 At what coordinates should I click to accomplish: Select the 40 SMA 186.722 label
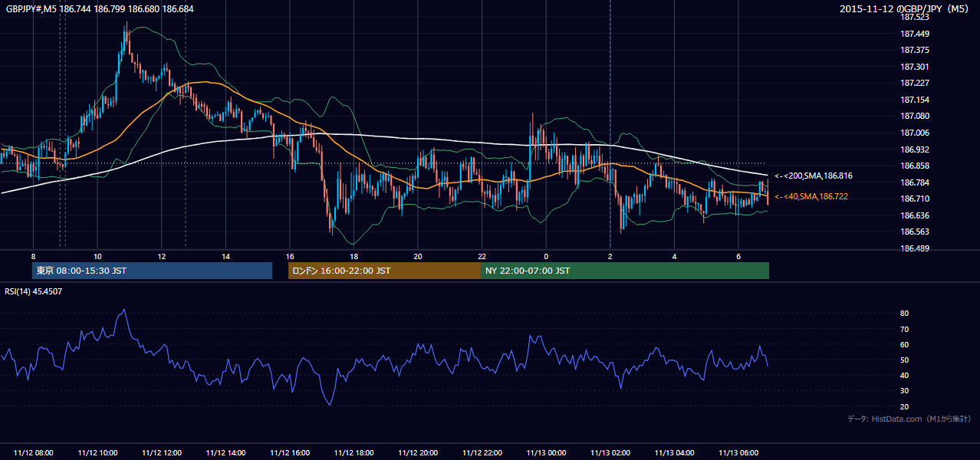(x=811, y=197)
